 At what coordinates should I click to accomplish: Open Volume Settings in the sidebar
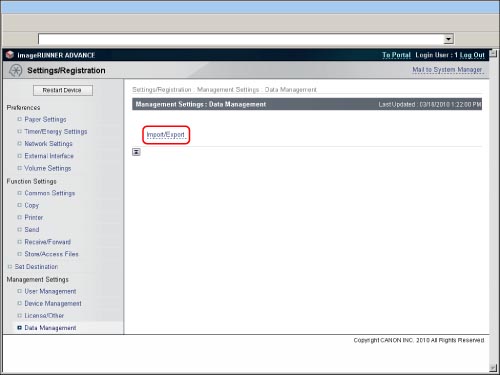coord(48,168)
